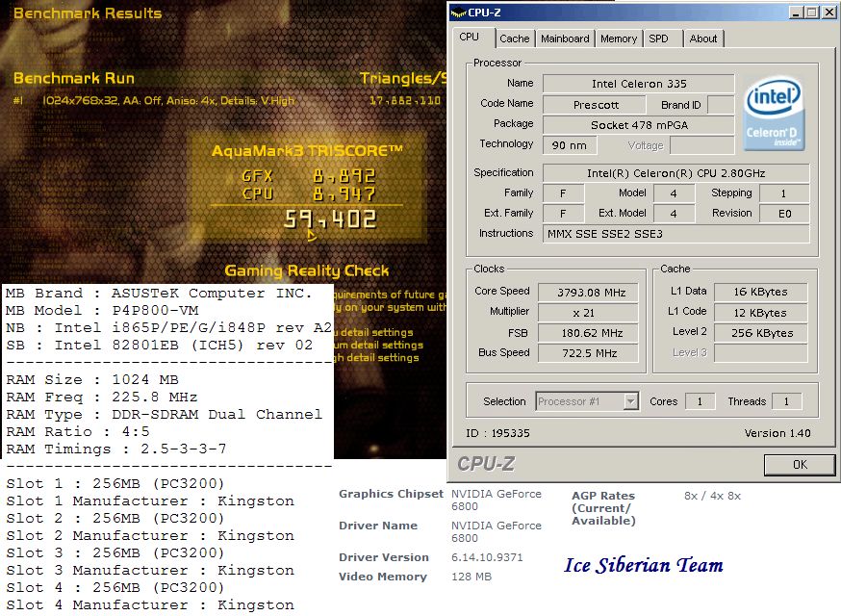Click the RAM Ratio 4:5 line
This screenshot has height=616, width=841.
[x=78, y=431]
